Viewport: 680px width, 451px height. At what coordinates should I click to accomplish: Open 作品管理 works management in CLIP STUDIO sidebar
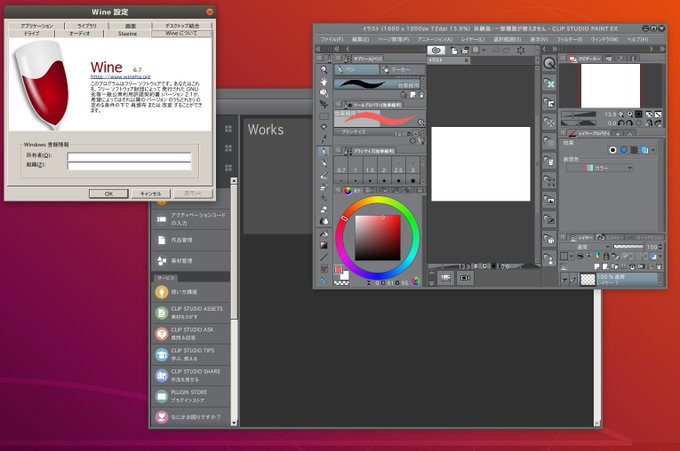tap(191, 240)
